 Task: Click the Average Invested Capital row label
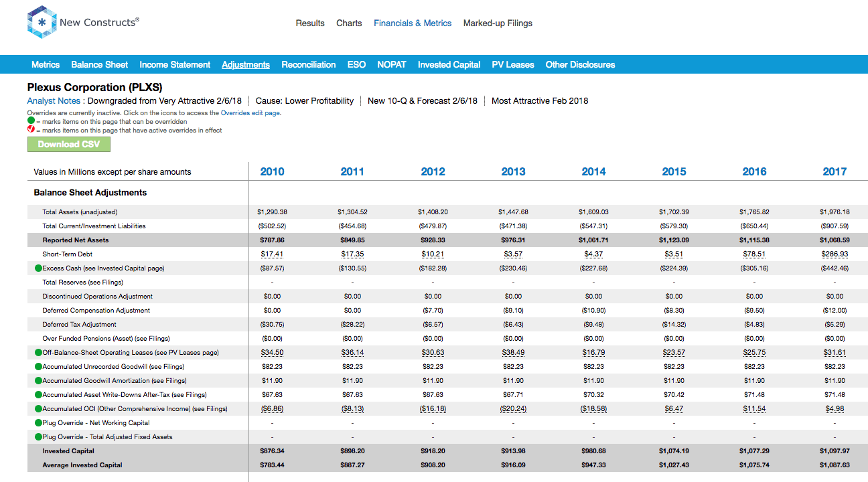click(82, 465)
